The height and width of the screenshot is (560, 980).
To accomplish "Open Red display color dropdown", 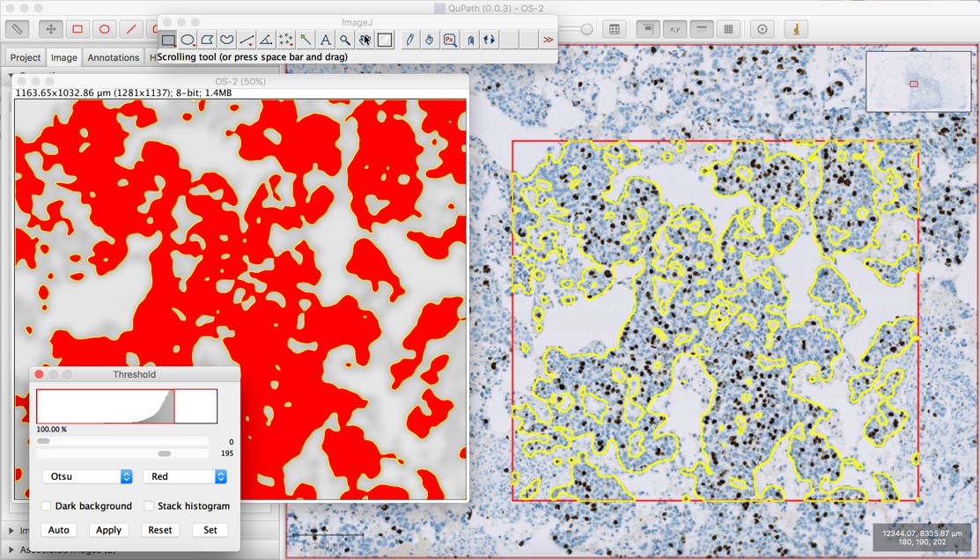I will pos(184,476).
